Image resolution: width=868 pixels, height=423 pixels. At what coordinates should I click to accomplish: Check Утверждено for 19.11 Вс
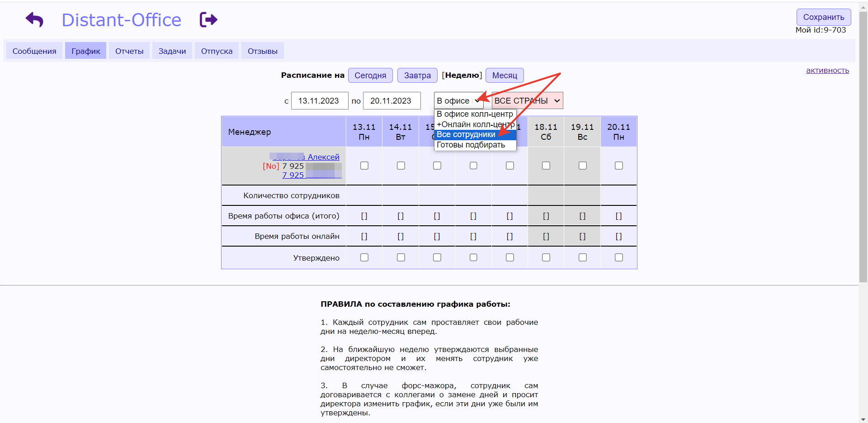tap(583, 257)
